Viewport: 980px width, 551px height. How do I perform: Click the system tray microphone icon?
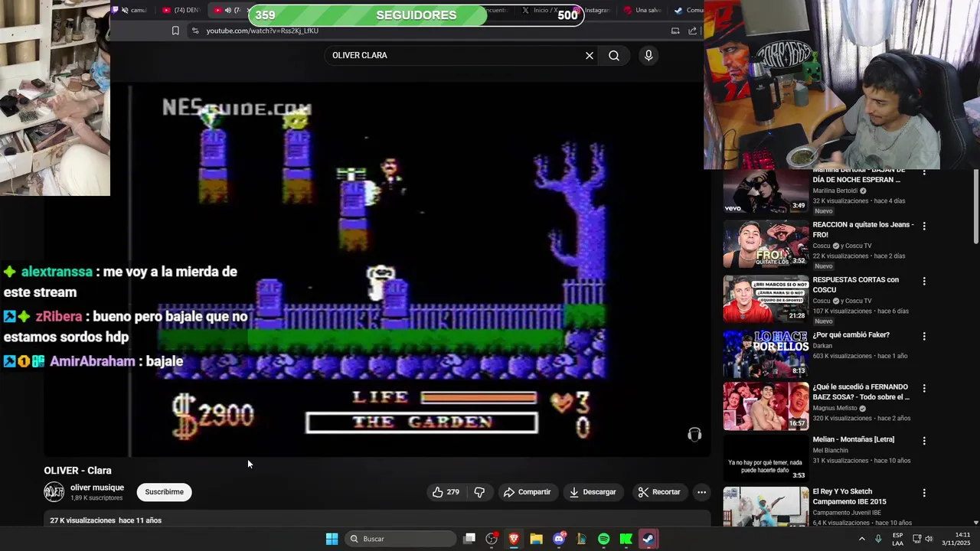878,539
